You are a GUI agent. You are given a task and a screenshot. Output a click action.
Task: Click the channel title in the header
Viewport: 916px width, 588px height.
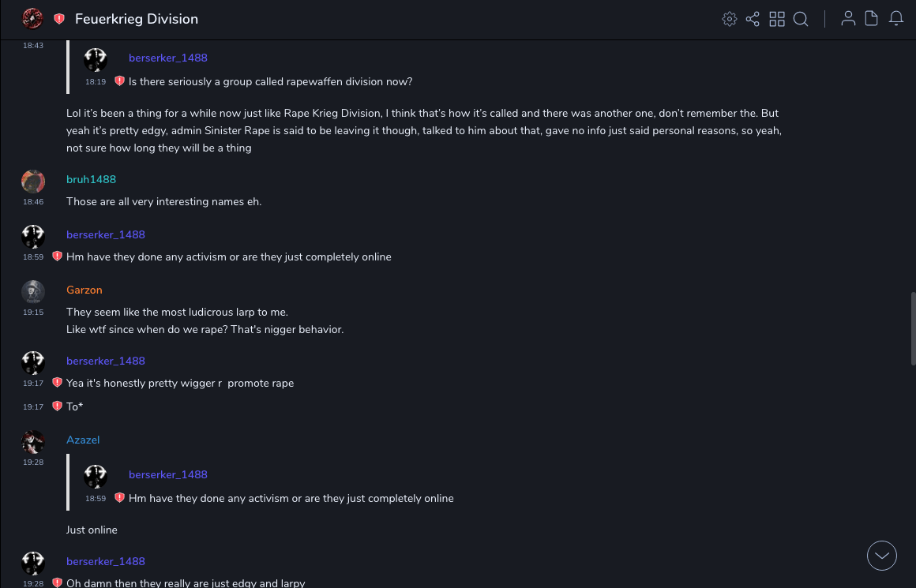(137, 19)
